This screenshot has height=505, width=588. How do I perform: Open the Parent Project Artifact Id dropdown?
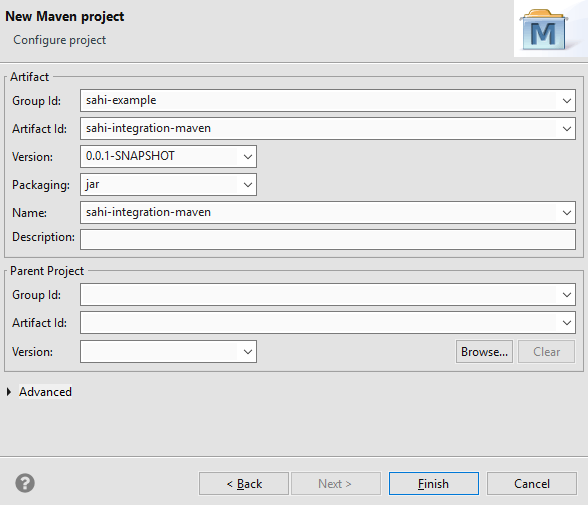567,323
